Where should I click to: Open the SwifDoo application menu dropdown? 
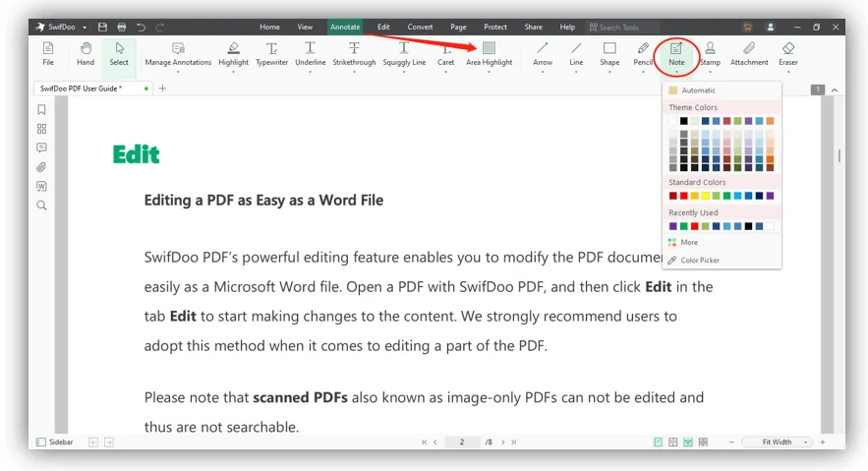pos(85,28)
